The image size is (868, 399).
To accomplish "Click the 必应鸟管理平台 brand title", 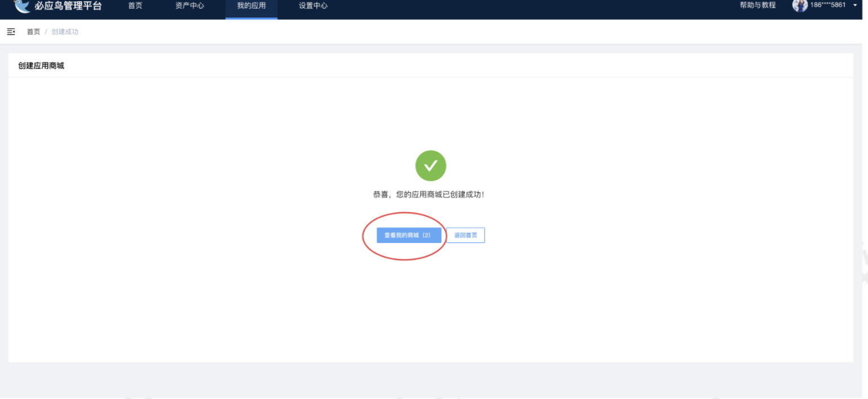I will 68,6.
